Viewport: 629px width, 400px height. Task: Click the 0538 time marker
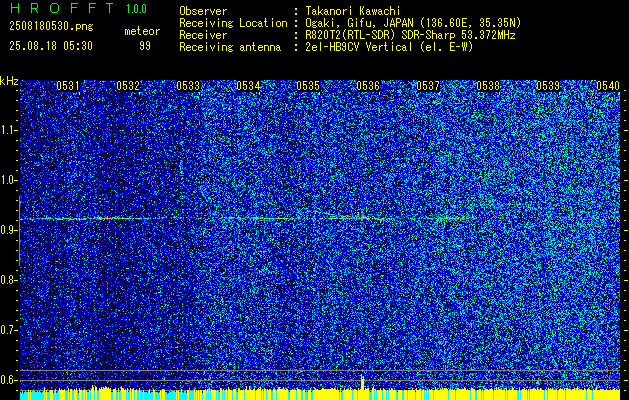[488, 86]
